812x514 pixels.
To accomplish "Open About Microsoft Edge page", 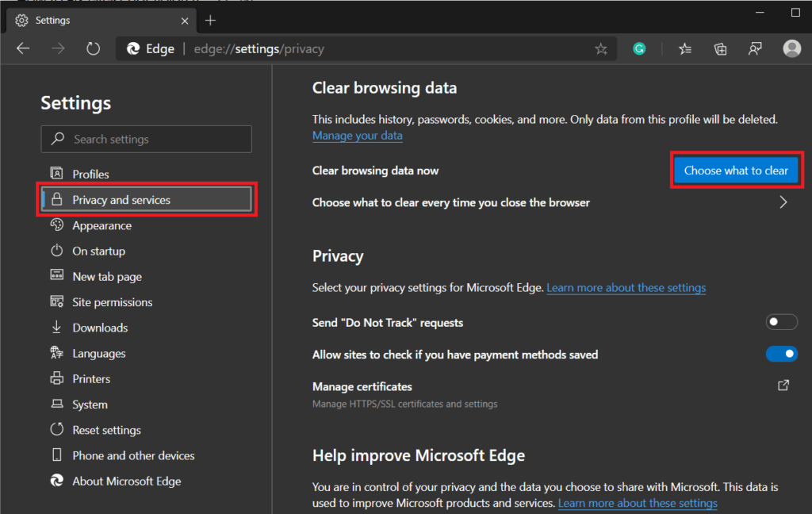I will (126, 481).
